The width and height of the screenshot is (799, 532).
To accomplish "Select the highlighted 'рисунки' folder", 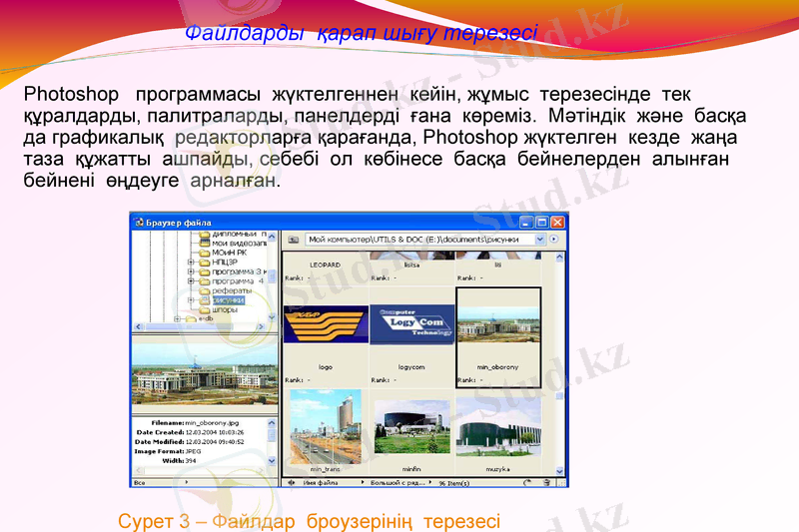I will 222,300.
